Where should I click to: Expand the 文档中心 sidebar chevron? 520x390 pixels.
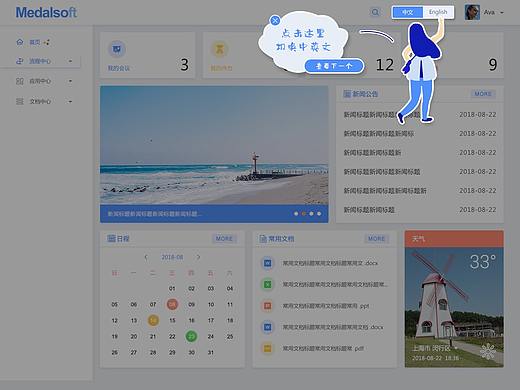click(x=70, y=101)
